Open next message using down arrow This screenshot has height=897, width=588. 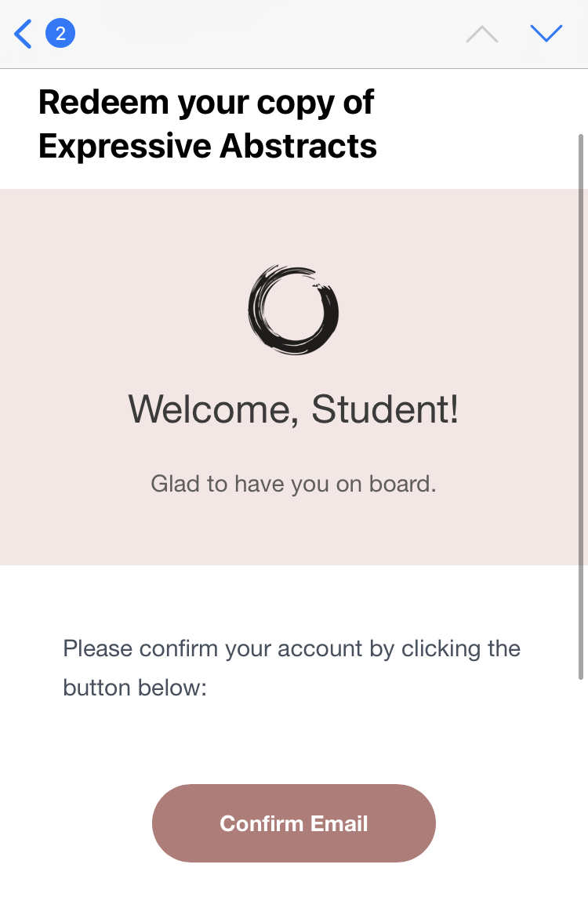pos(546,34)
